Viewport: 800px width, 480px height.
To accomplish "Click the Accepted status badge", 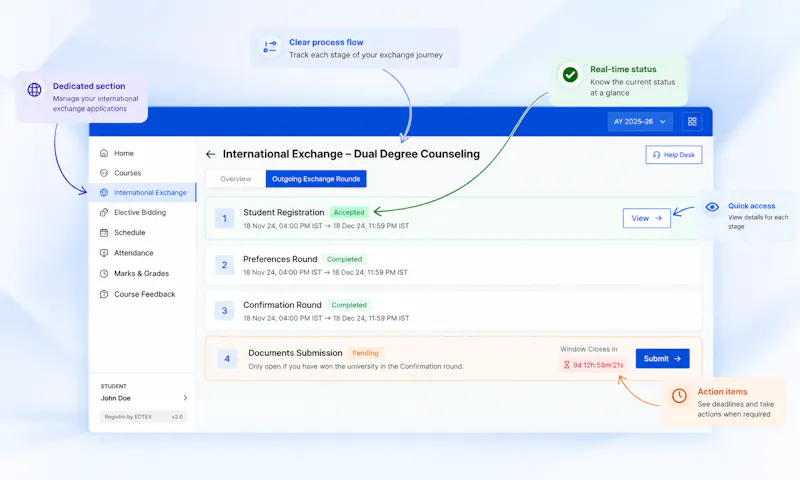I will (349, 212).
